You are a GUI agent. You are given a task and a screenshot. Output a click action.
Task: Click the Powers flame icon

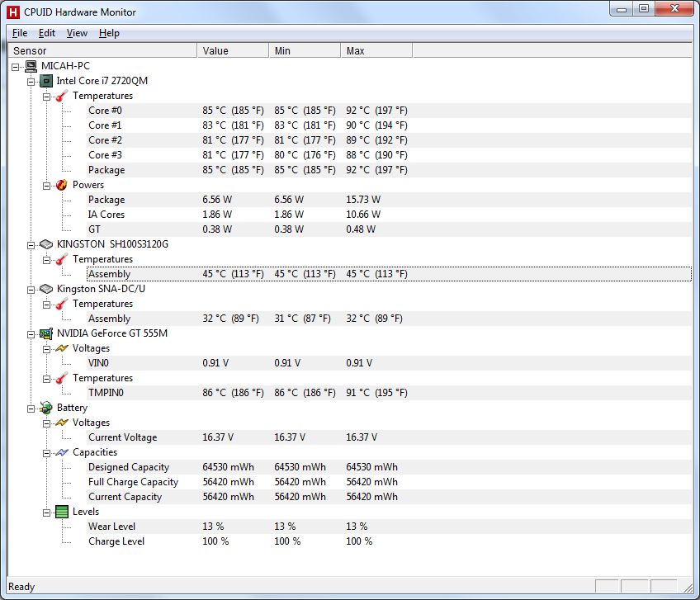[62, 185]
